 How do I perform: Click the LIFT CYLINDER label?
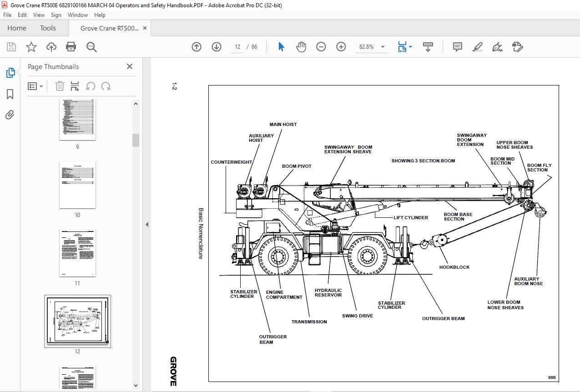(x=411, y=218)
